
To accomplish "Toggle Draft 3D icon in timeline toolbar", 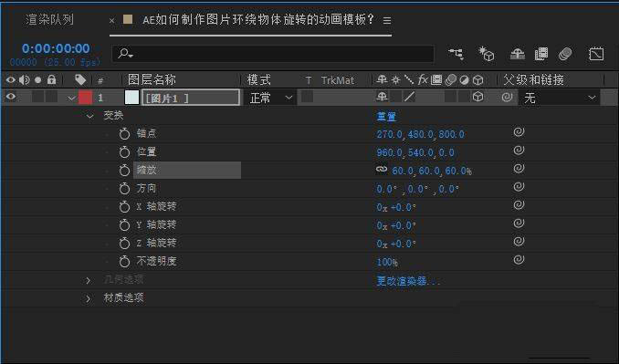I will tap(487, 54).
